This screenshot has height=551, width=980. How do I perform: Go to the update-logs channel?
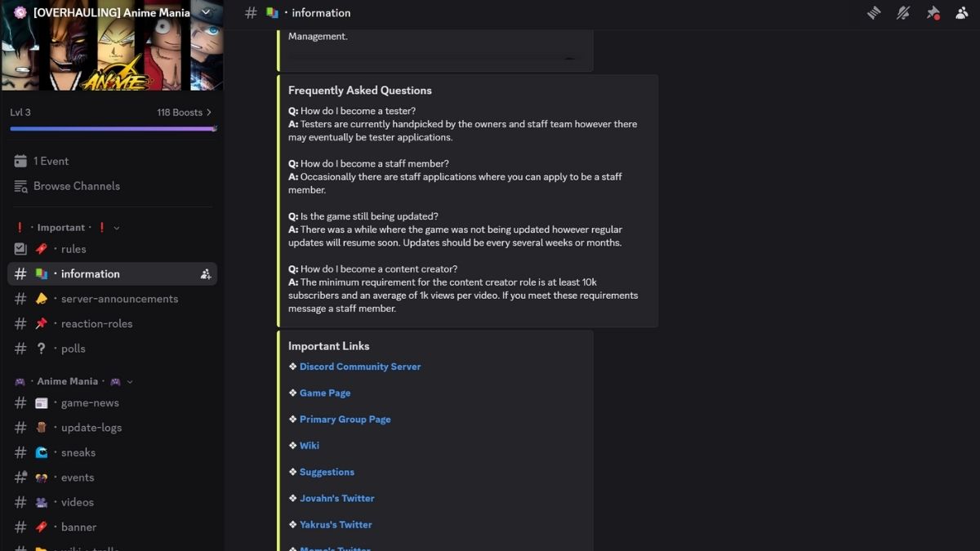pos(91,428)
